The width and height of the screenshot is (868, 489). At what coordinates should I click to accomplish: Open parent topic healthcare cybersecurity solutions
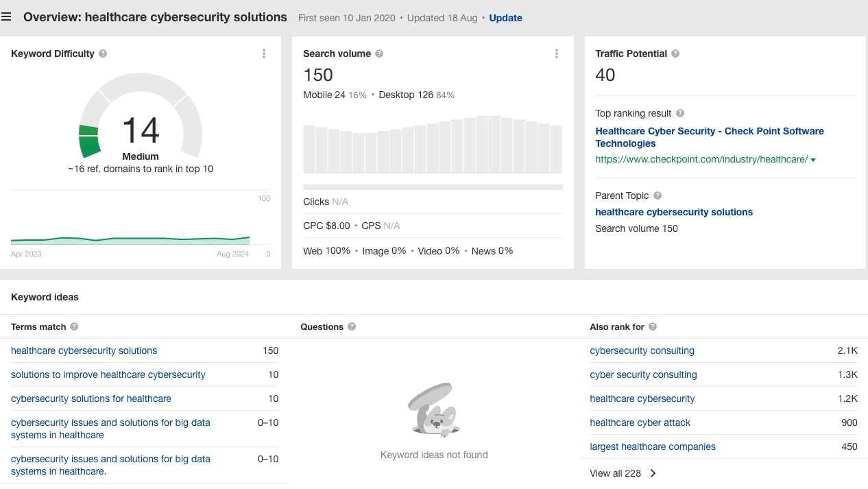click(x=673, y=212)
